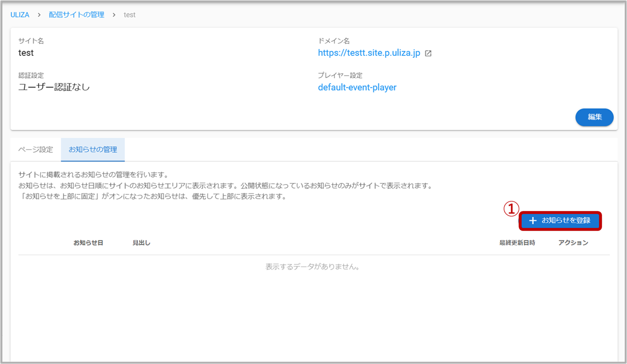
Task: Sort by the 最終更新日時 column header
Action: tap(517, 243)
